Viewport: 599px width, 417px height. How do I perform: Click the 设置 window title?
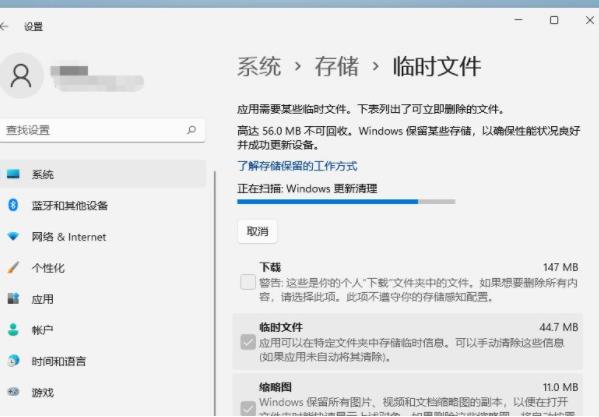tap(34, 27)
